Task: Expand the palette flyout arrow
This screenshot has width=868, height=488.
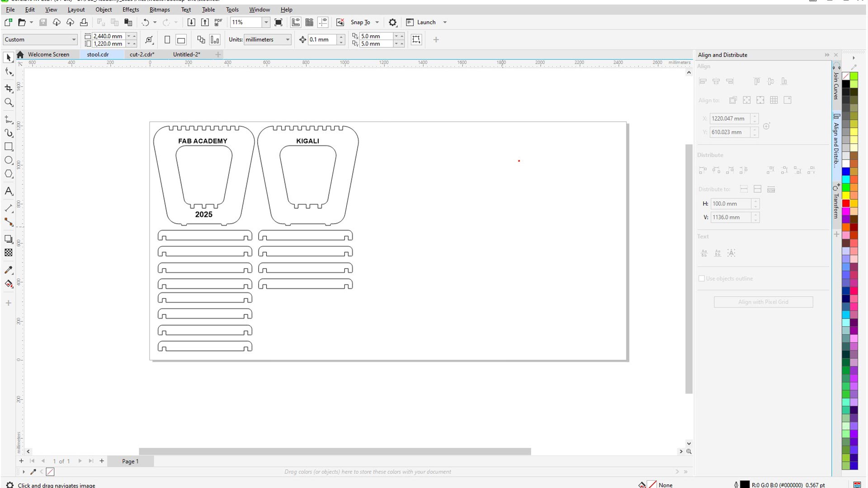Action: [854, 58]
